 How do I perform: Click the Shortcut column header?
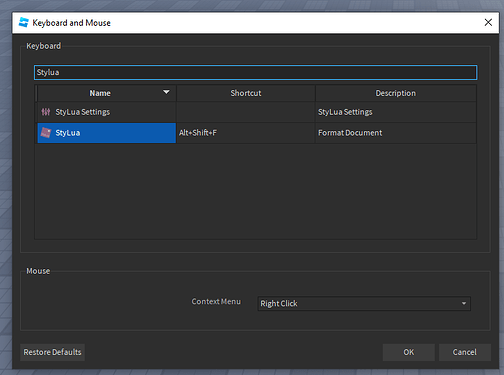tap(246, 93)
